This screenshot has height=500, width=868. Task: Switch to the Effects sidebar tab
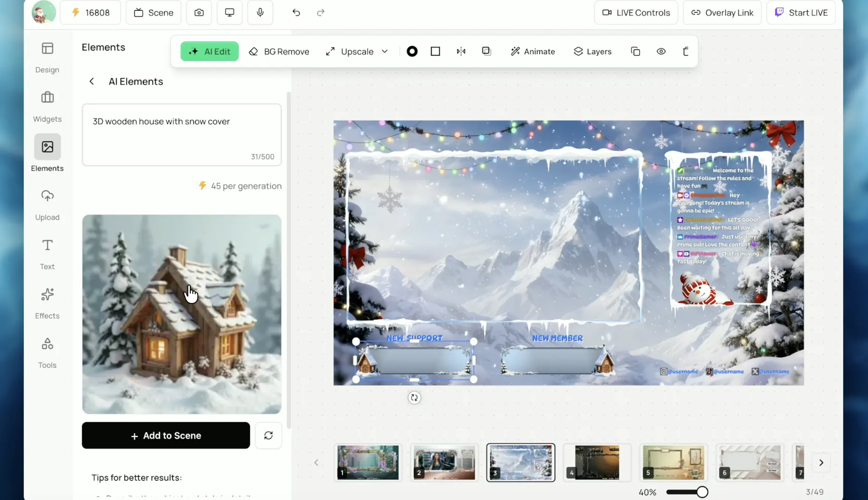point(47,303)
